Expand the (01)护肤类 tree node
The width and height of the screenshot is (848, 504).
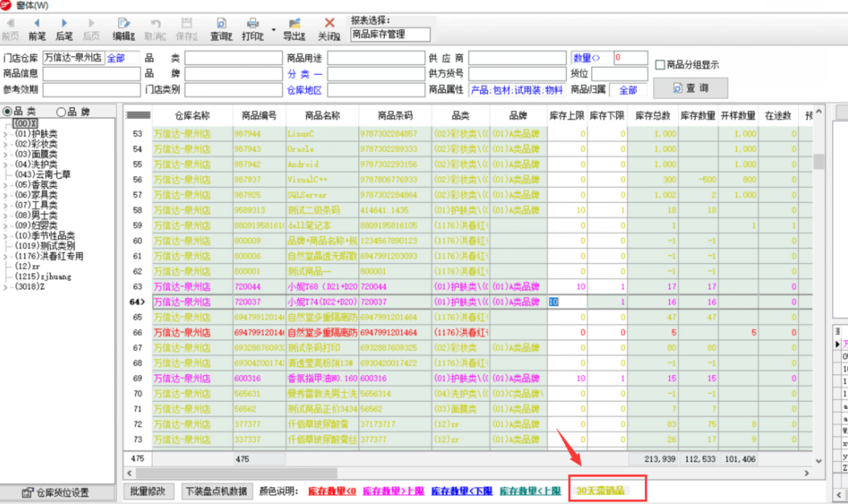(6, 134)
